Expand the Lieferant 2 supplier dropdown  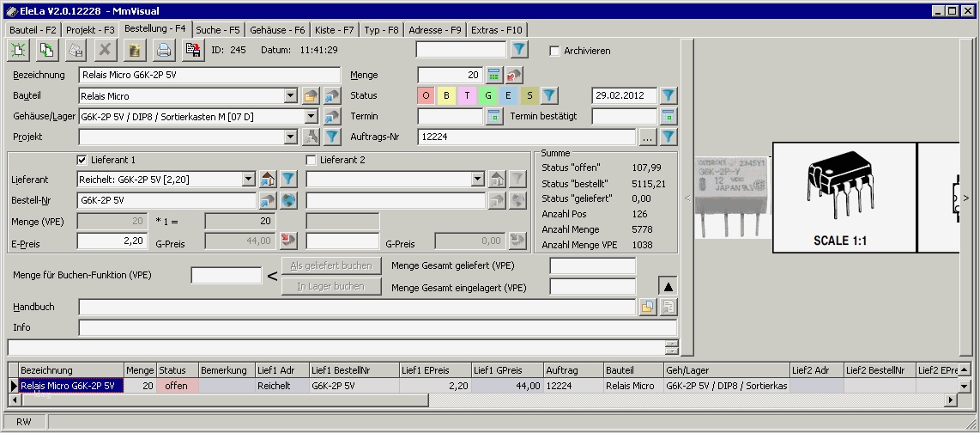coord(478,180)
